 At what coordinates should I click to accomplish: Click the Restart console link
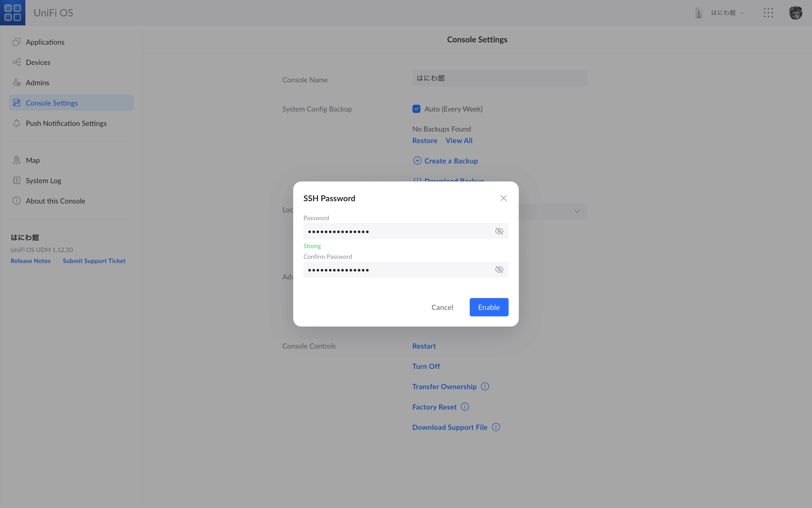tap(424, 346)
